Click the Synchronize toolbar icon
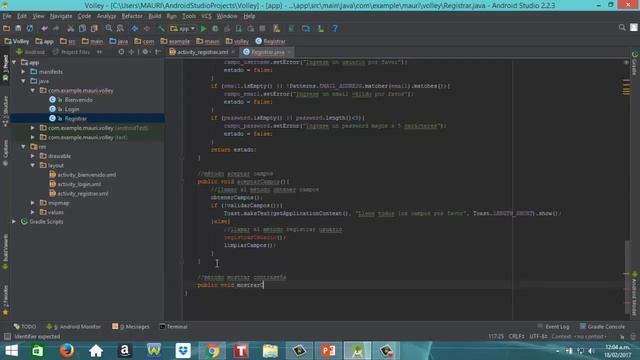 pos(30,29)
